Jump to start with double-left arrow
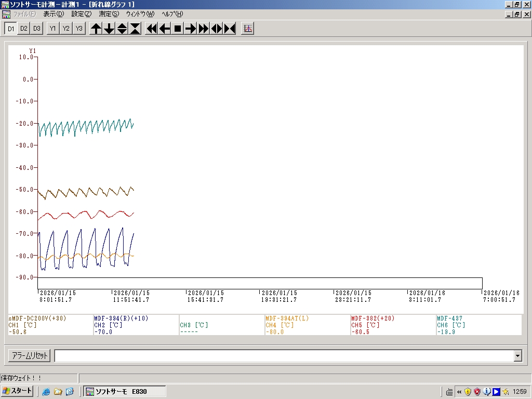Image resolution: width=532 pixels, height=399 pixels. (152, 29)
